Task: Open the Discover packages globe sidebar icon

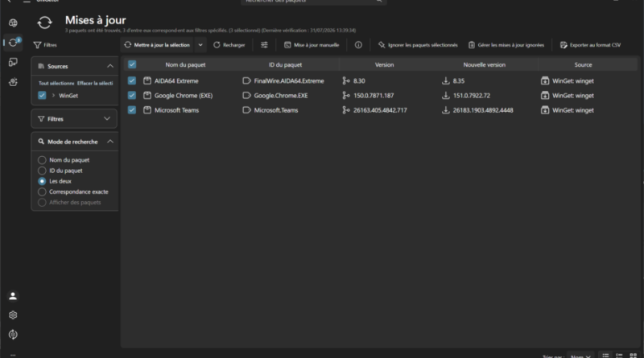Action: [13, 23]
